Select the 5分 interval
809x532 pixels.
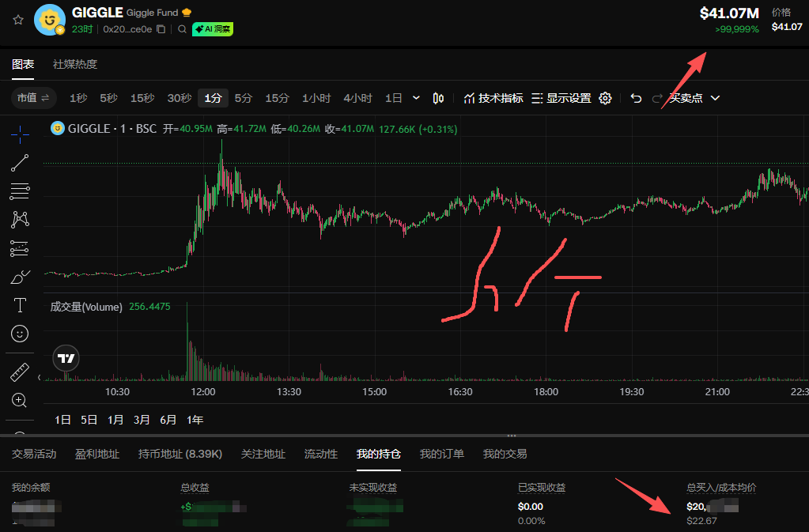tap(243, 98)
